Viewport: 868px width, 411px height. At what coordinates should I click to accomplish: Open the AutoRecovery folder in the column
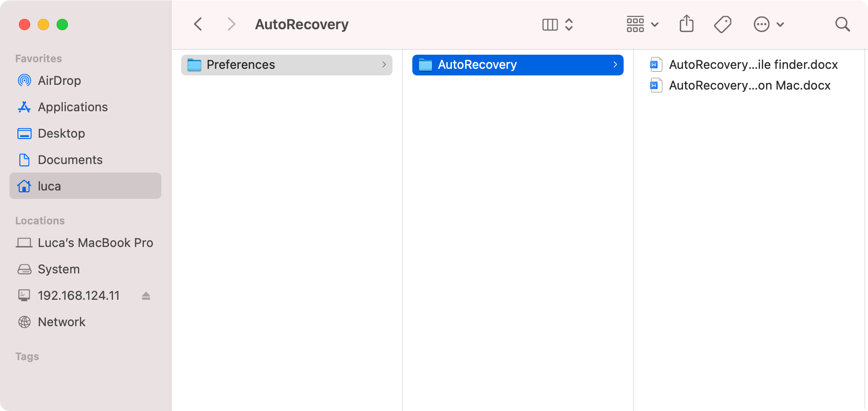[x=477, y=65]
